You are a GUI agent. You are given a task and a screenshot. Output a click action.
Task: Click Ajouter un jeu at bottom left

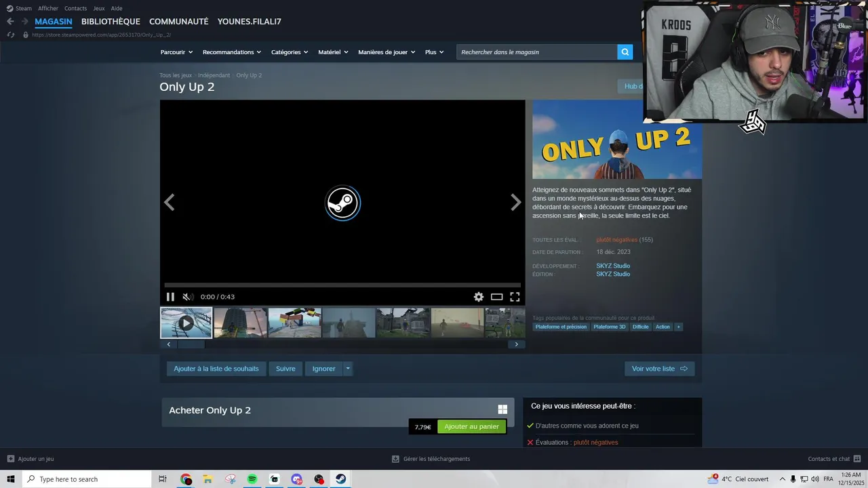tap(31, 459)
